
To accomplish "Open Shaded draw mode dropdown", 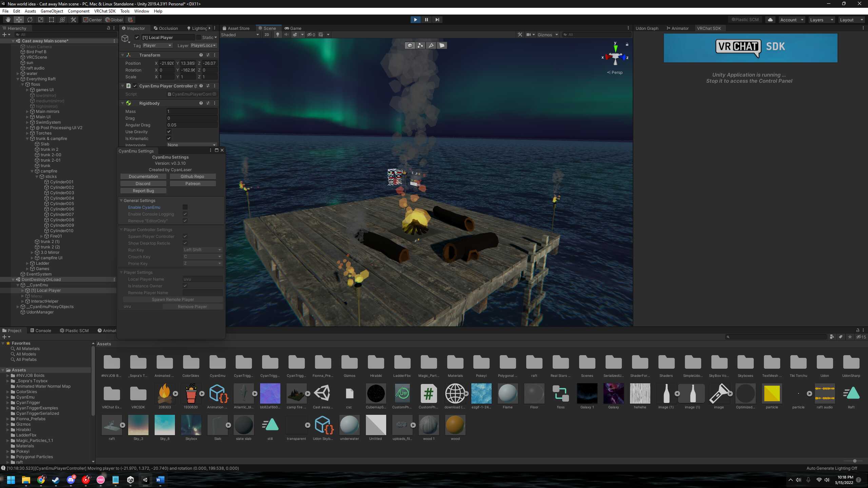I will coord(240,35).
